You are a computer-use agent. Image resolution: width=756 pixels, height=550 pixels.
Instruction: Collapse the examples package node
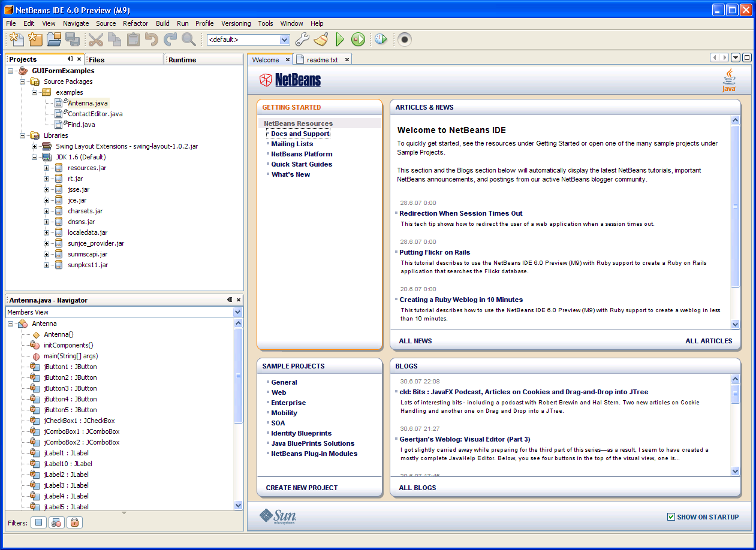35,92
